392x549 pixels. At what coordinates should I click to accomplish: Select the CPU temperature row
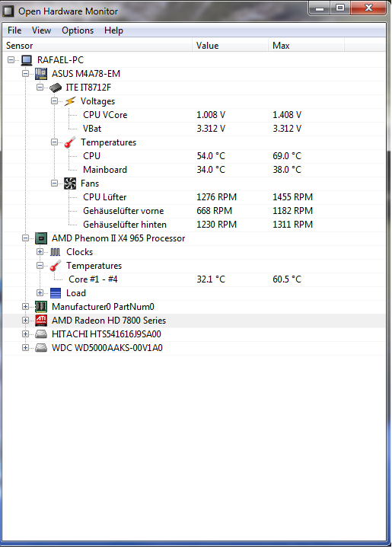(194, 156)
